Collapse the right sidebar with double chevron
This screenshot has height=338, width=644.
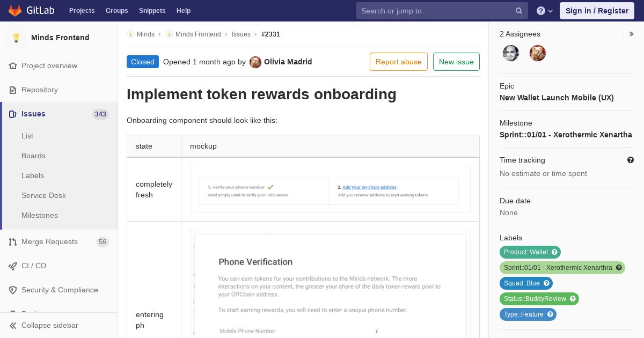tap(632, 34)
